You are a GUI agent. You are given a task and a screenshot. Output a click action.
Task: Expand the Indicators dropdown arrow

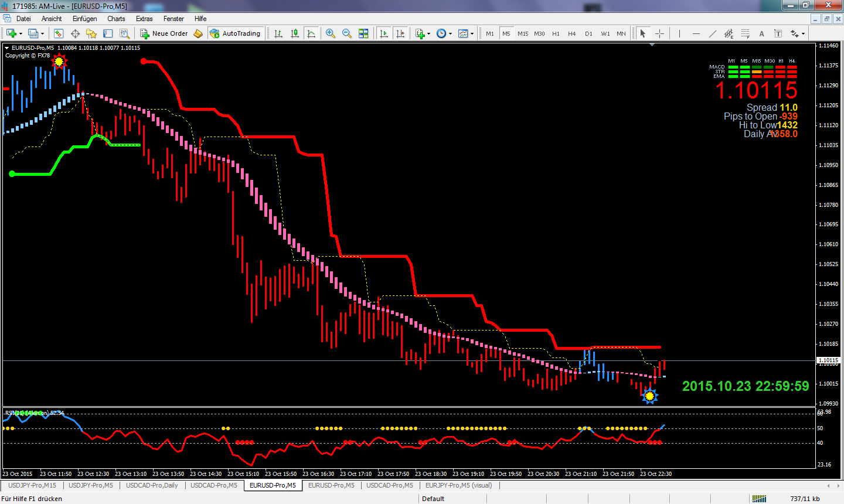pos(429,33)
